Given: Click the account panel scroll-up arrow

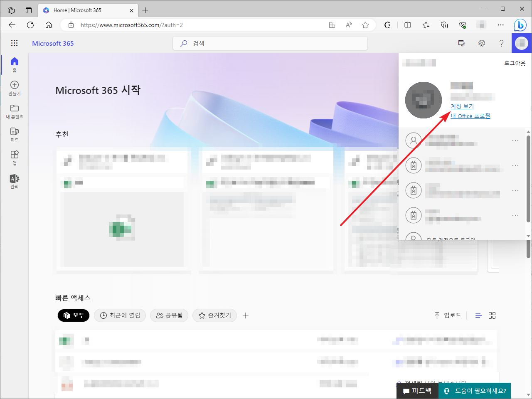Looking at the screenshot, I should point(529,132).
